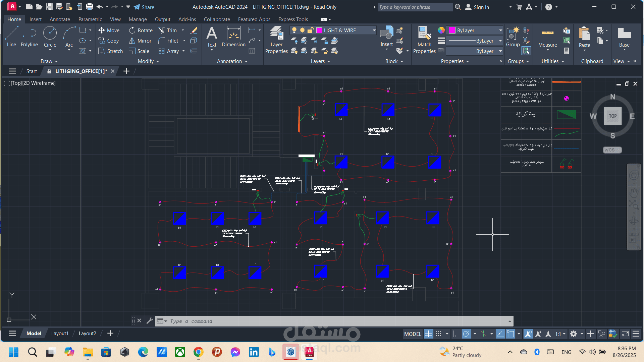
Task: Open the Annotate ribbon tab
Action: 60,19
